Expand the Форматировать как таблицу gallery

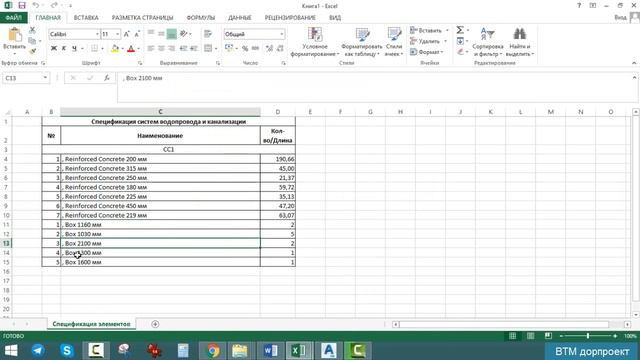click(x=362, y=42)
